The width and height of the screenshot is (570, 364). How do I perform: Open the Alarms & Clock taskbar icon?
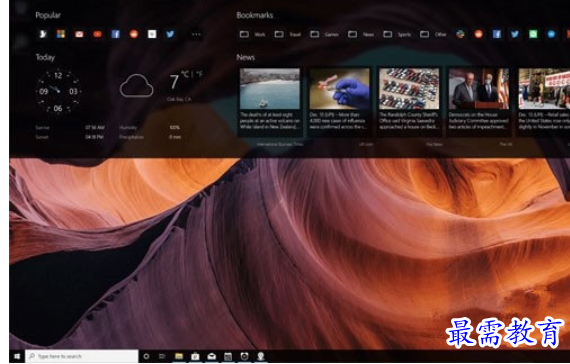pos(244,356)
